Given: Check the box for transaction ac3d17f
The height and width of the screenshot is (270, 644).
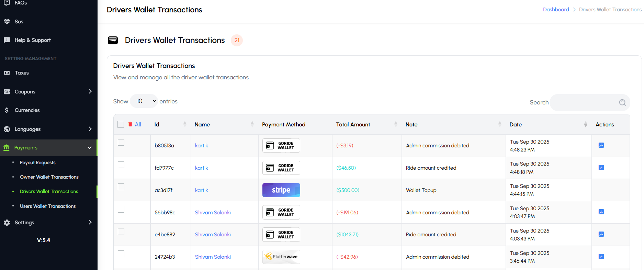Looking at the screenshot, I should [121, 187].
